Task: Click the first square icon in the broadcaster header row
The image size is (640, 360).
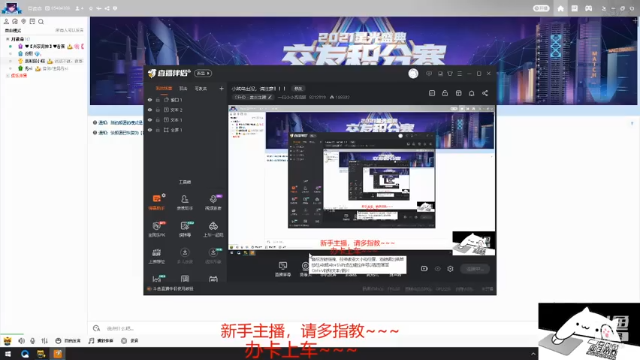Action: [432, 93]
